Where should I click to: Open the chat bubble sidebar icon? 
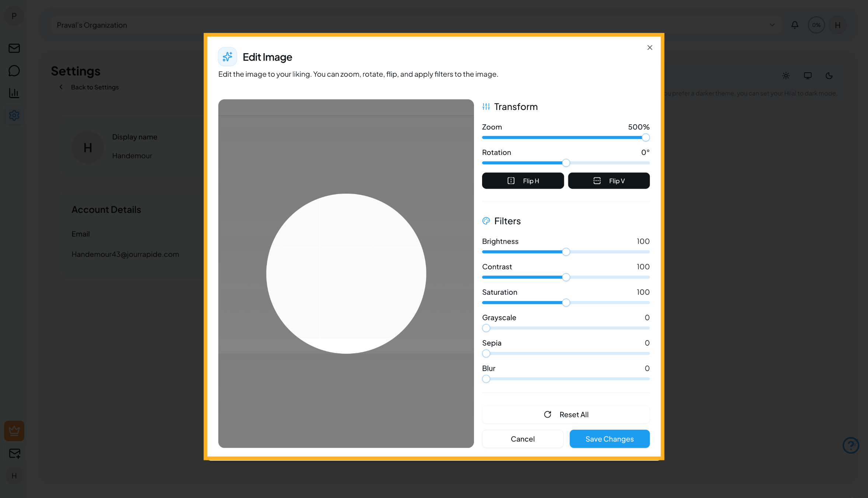[14, 70]
